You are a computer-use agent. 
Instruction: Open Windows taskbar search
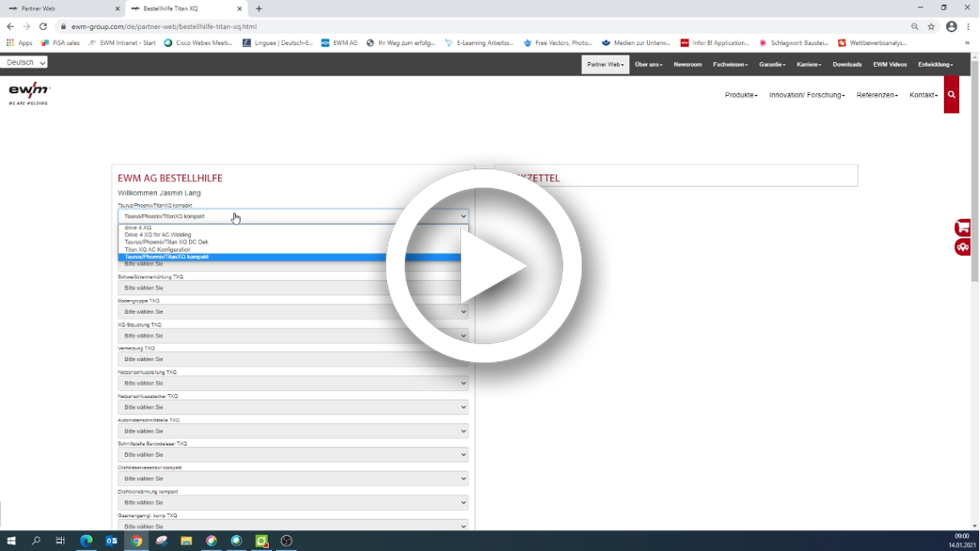coord(36,541)
